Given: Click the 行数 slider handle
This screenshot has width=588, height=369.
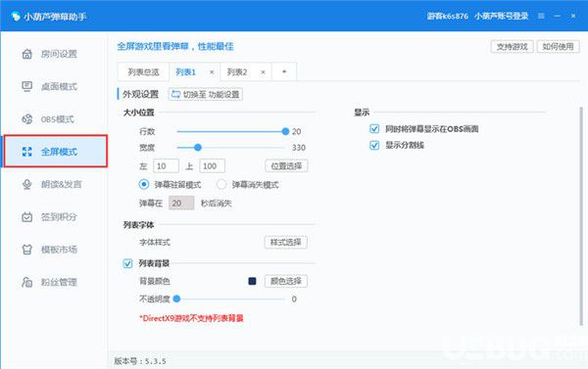Looking at the screenshot, I should point(285,131).
